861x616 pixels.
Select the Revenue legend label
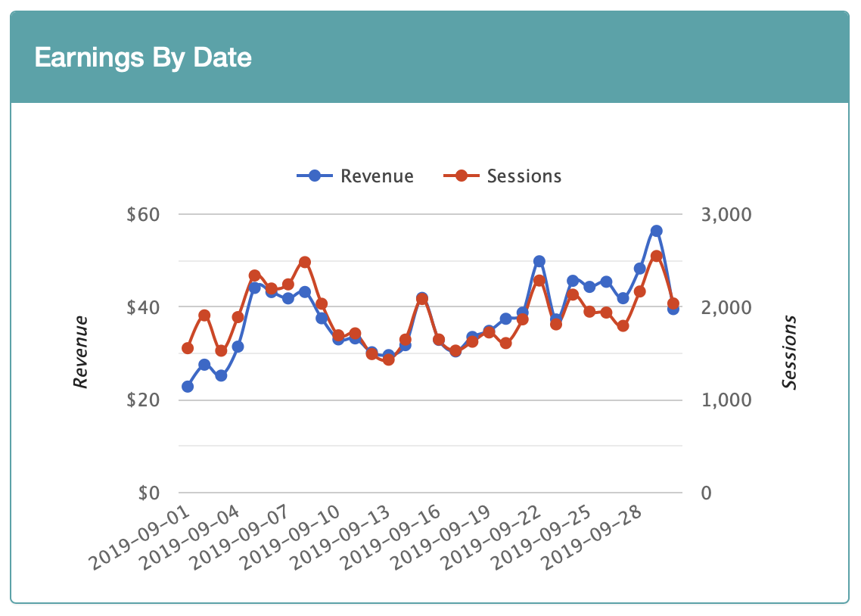[x=377, y=176]
